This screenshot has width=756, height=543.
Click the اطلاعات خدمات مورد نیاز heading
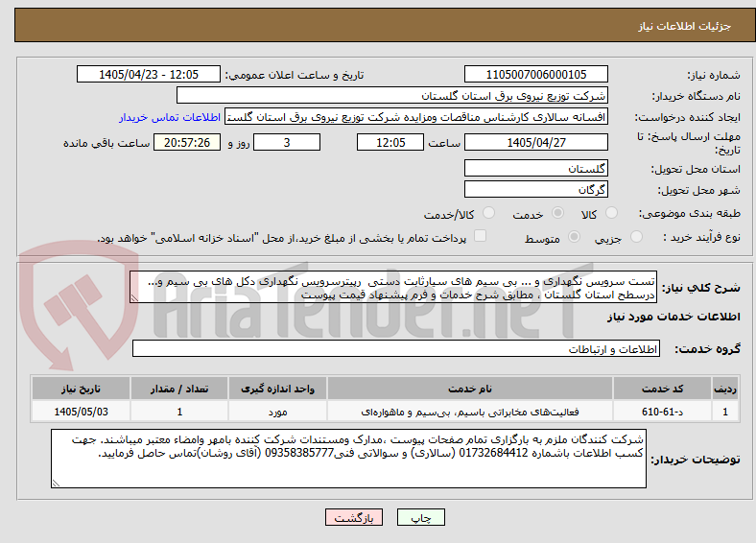(673, 317)
